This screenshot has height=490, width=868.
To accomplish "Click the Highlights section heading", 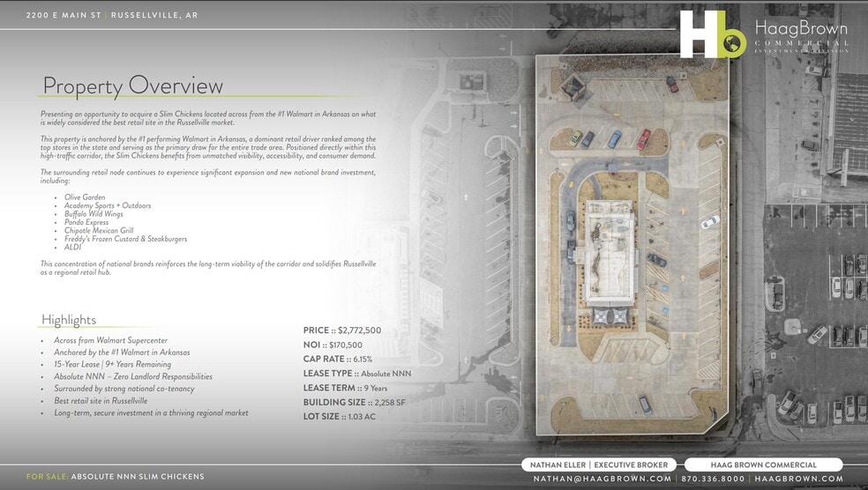I will click(69, 320).
